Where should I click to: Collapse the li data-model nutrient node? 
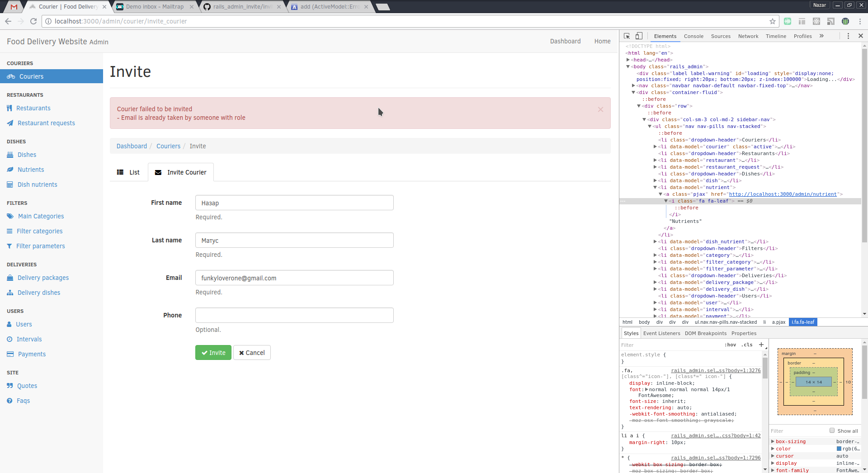[x=655, y=187]
